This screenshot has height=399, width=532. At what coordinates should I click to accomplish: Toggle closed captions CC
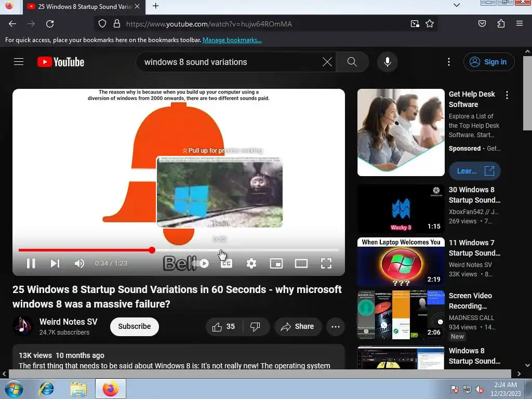(227, 263)
